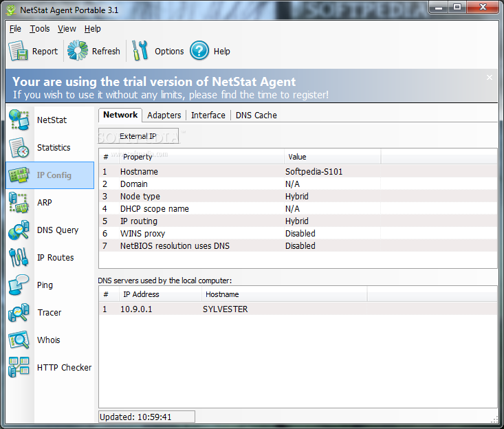This screenshot has width=504, height=429.
Task: Select the DHCP scope name row
Action: tap(298, 208)
